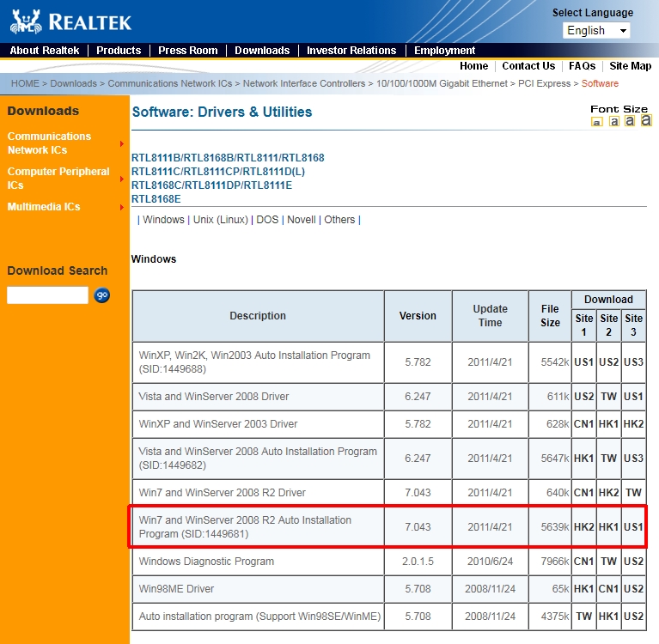This screenshot has height=644, width=659.
Task: Open Communications Network ICs sidebar item
Action: 49,143
